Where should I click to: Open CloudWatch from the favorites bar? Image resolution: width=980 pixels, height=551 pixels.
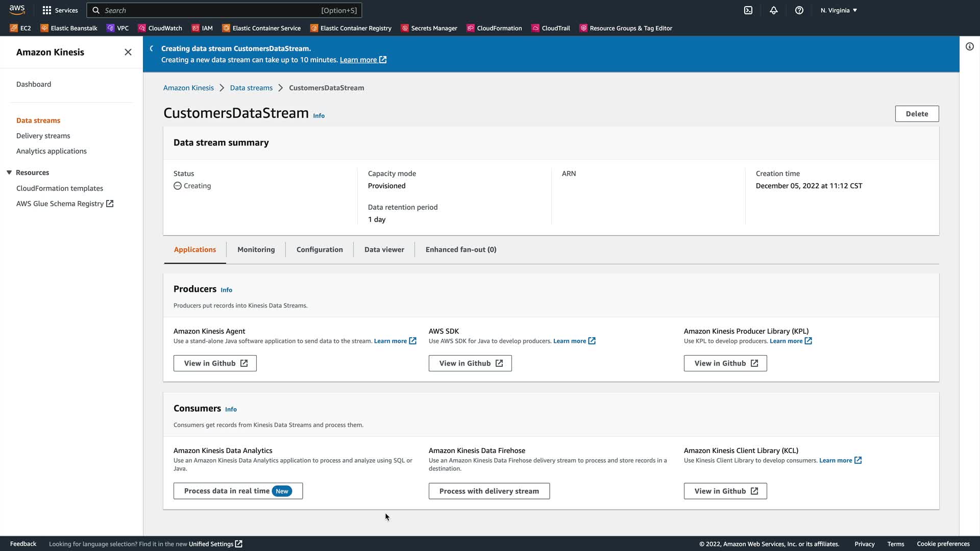(x=160, y=28)
